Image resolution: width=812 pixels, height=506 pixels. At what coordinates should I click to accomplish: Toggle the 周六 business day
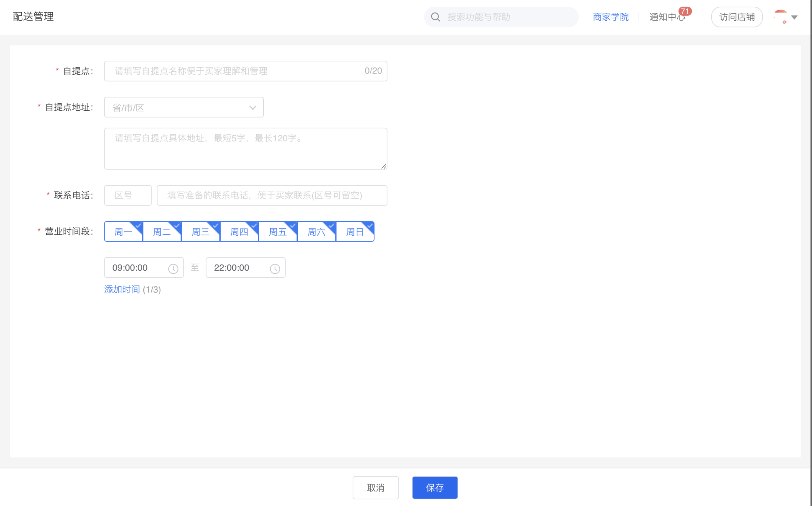pos(317,231)
